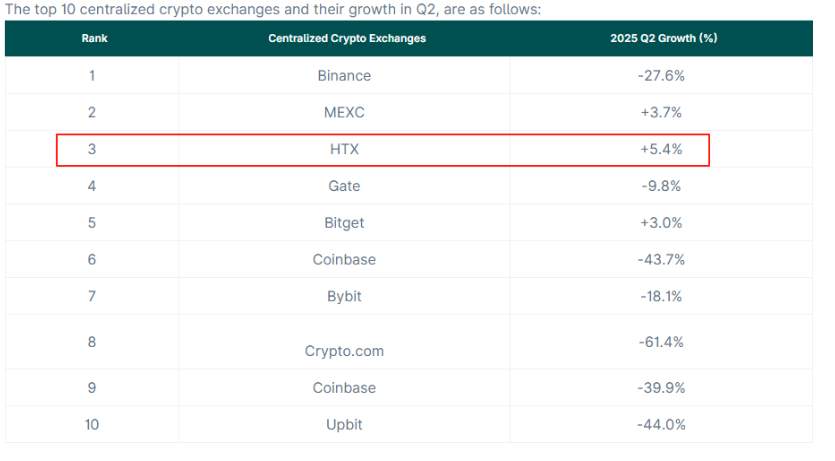This screenshot has height=461, width=835.
Task: Select the Coinbase cell in rank 6 row
Action: coord(344,259)
